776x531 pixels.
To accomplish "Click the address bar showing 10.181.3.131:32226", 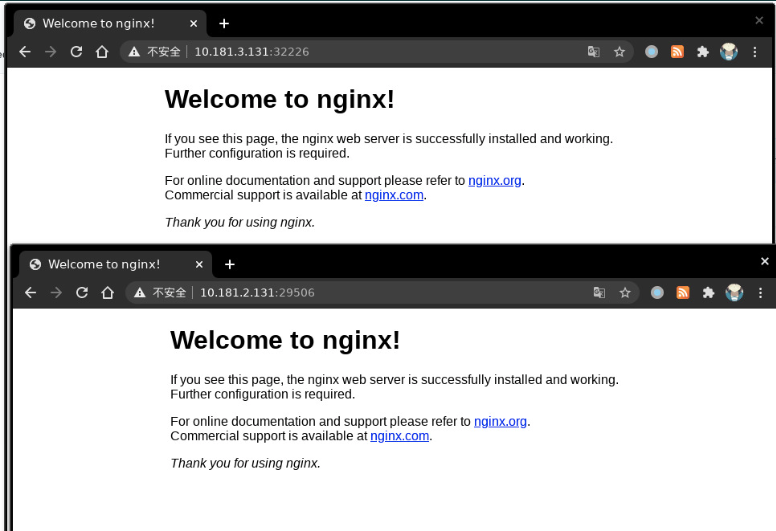I will click(376, 52).
